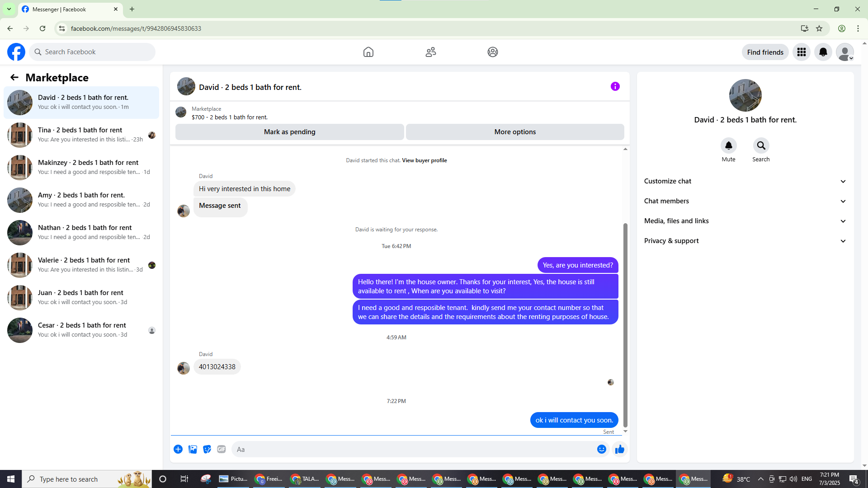Open the emoji picker

click(x=601, y=449)
